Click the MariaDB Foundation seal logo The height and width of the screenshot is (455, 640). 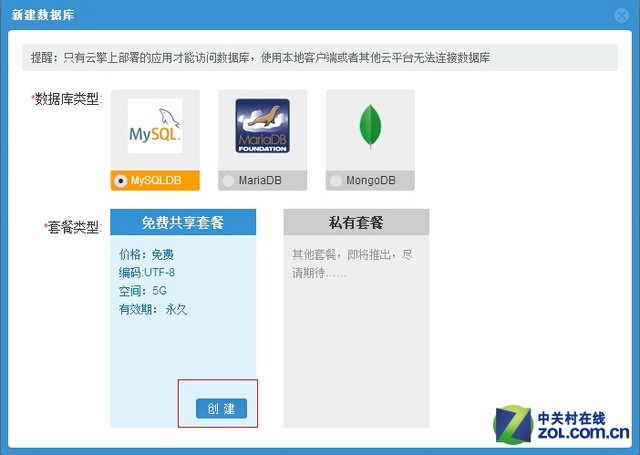click(x=262, y=126)
